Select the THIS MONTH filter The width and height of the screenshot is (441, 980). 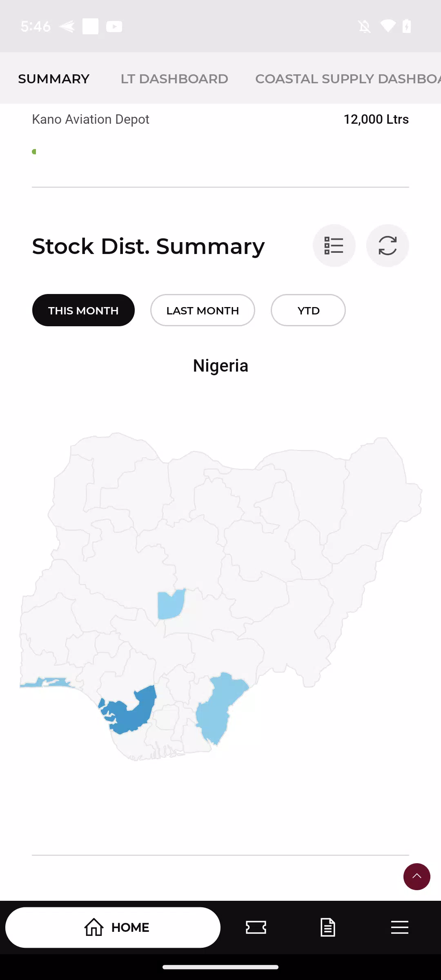pyautogui.click(x=83, y=310)
